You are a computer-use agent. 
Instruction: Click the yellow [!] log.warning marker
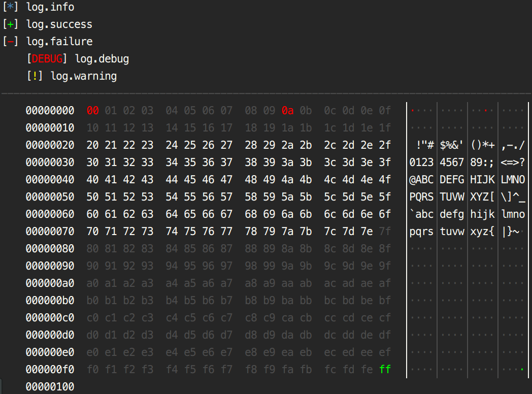coord(34,76)
